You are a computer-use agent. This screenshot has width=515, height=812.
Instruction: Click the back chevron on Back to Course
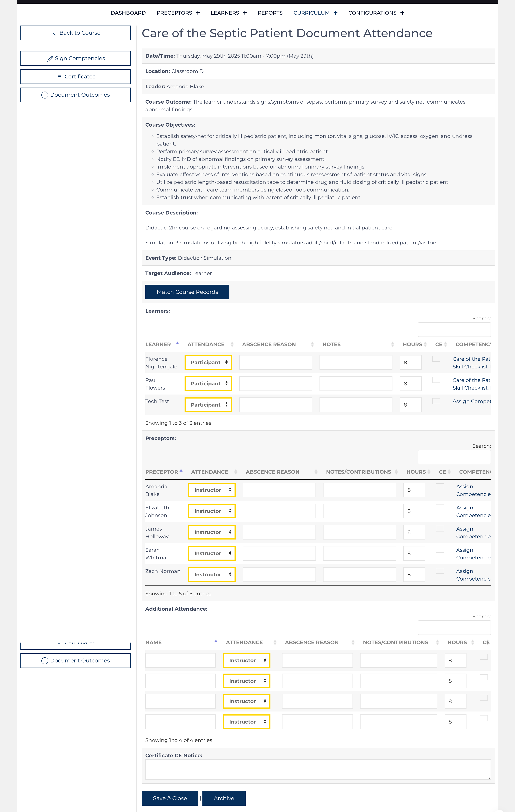pyautogui.click(x=54, y=33)
